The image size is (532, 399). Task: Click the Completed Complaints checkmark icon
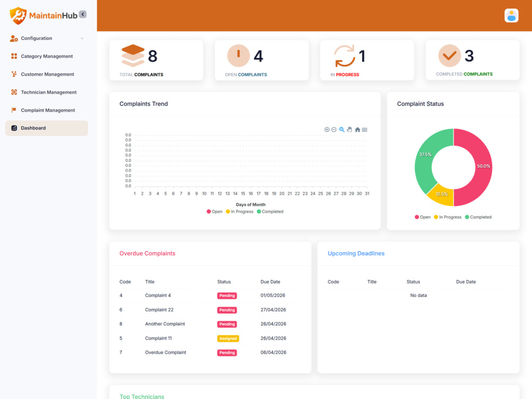(449, 56)
